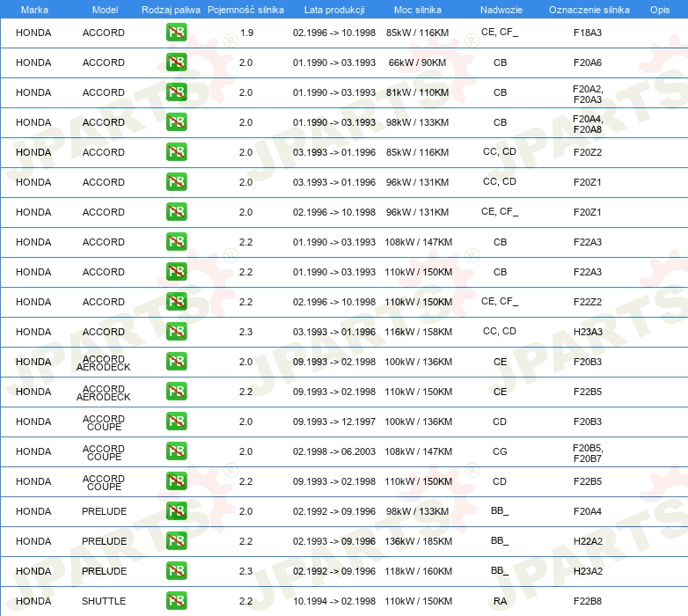Select the engine code H23A3

tap(588, 332)
